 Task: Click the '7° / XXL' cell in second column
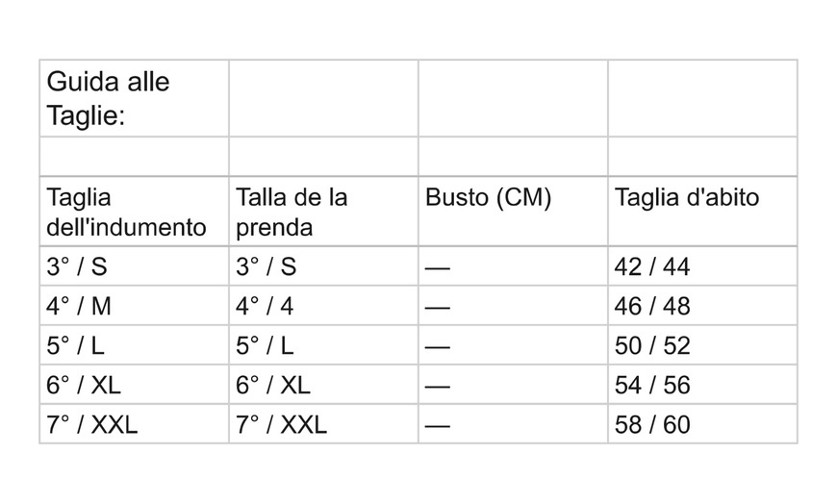click(323, 424)
